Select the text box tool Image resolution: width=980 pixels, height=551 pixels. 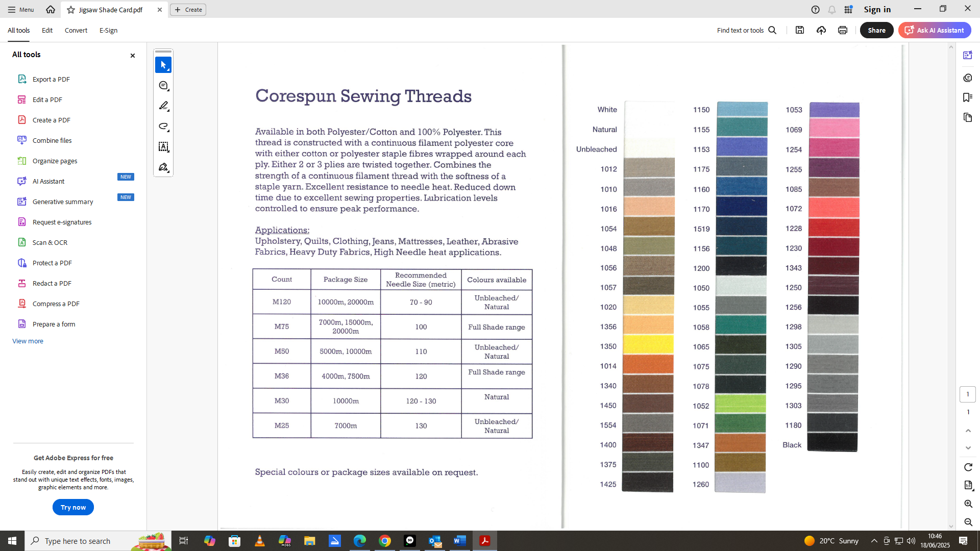[x=163, y=147]
